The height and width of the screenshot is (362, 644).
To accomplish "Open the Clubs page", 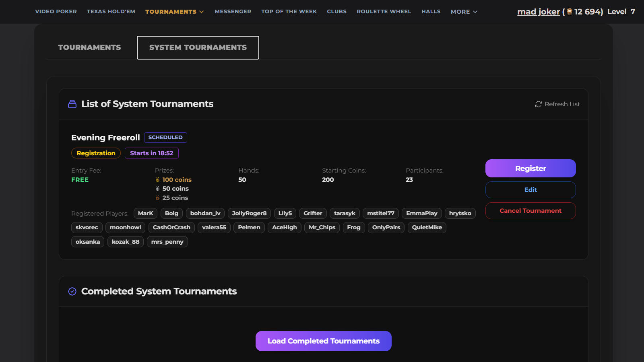I will 337,12.
